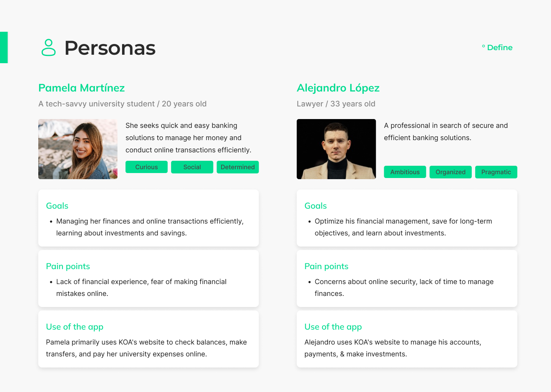This screenshot has height=392, width=551.
Task: Click the Organized trait tag
Action: pos(450,172)
